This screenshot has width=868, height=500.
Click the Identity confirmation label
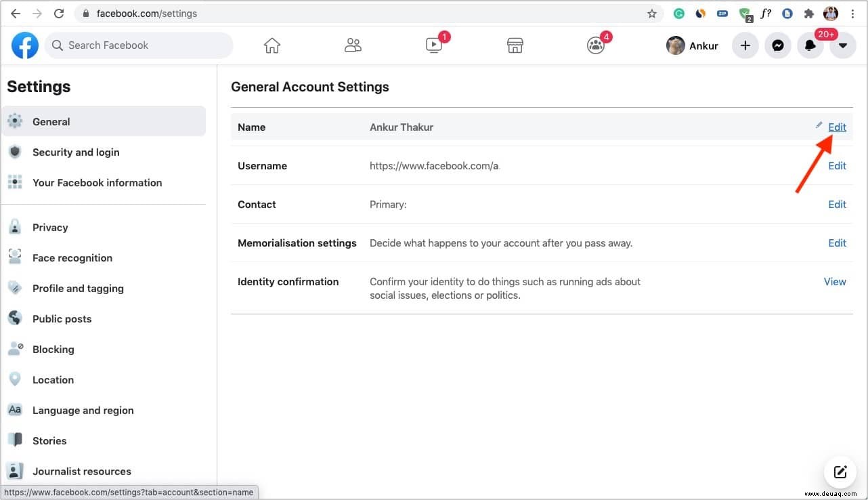tap(288, 281)
